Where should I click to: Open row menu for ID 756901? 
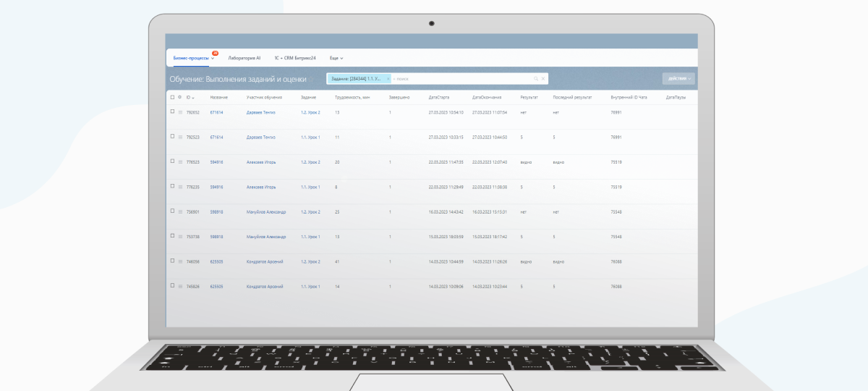pyautogui.click(x=180, y=212)
